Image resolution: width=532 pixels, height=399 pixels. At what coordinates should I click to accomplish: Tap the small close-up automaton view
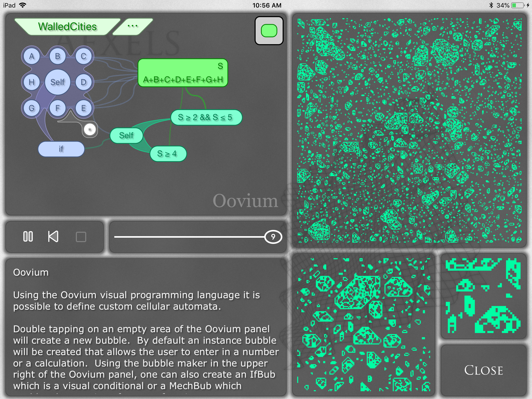click(x=484, y=296)
